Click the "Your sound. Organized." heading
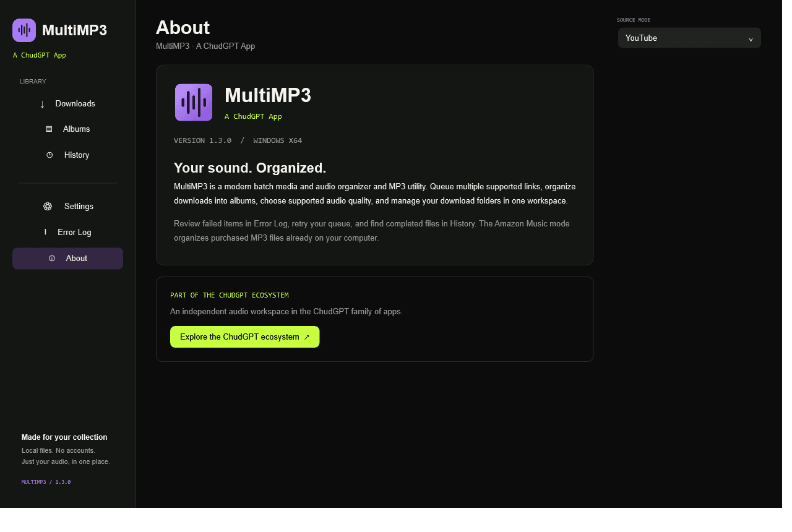Image resolution: width=792 pixels, height=532 pixels. [x=250, y=168]
